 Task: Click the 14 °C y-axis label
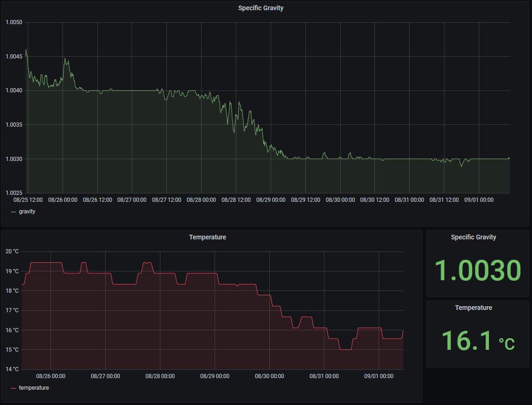(12, 369)
